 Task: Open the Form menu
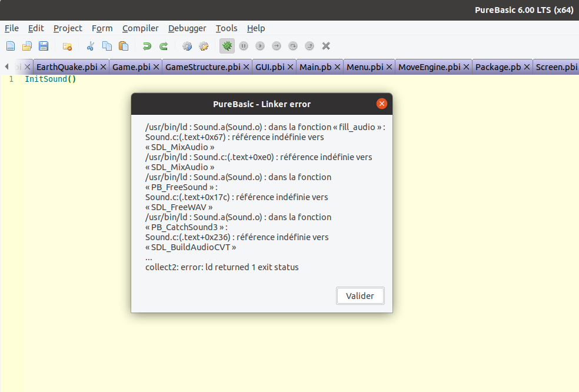pyautogui.click(x=102, y=28)
